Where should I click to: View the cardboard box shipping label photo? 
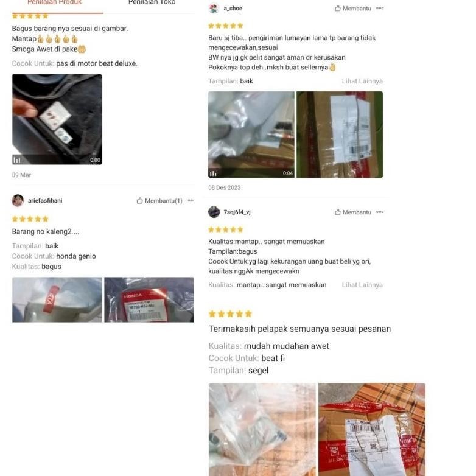pos(340,135)
